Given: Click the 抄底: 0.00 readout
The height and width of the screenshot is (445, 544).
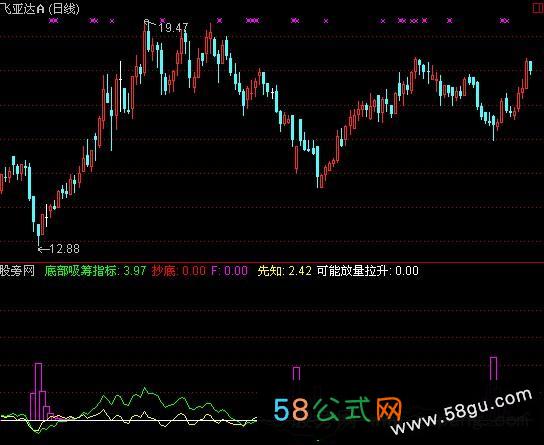Looking at the screenshot, I should coord(180,271).
